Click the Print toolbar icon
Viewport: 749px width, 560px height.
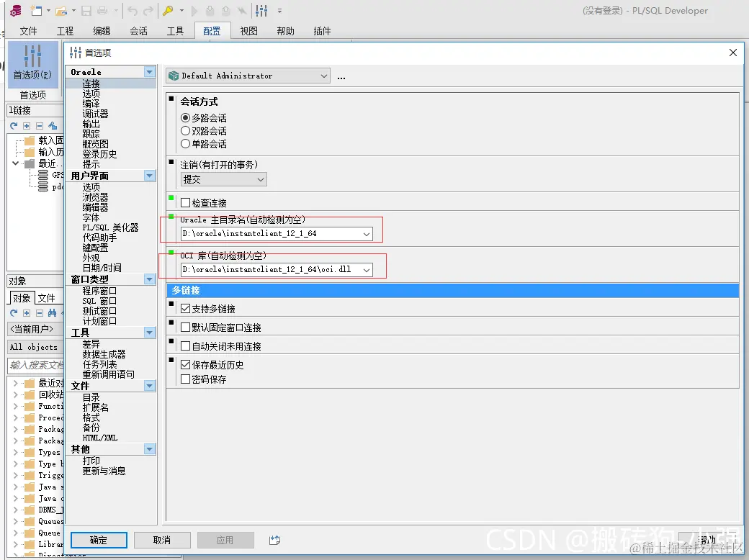pyautogui.click(x=102, y=11)
